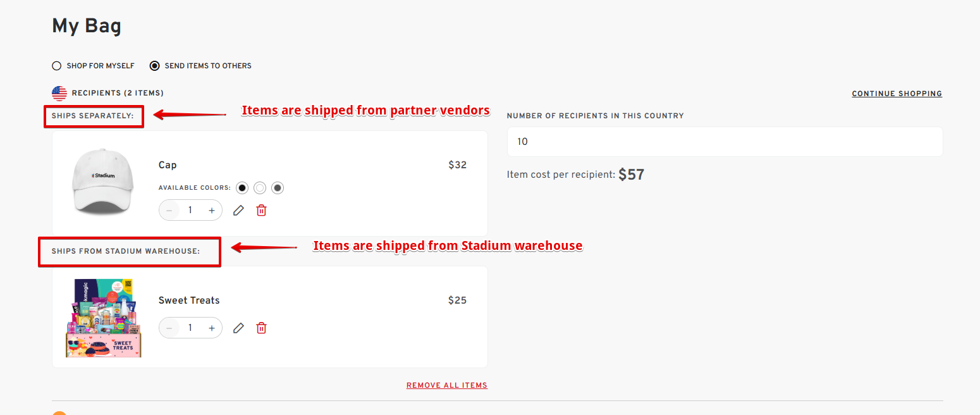The height and width of the screenshot is (415, 980).
Task: Select Send Items To Others option
Action: tap(200, 66)
